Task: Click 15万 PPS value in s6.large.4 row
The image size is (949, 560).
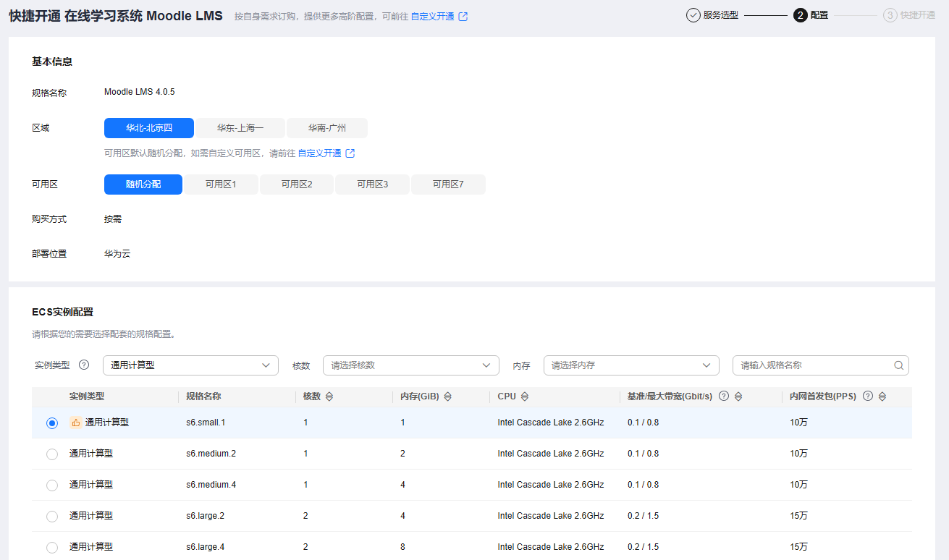Action: point(798,547)
